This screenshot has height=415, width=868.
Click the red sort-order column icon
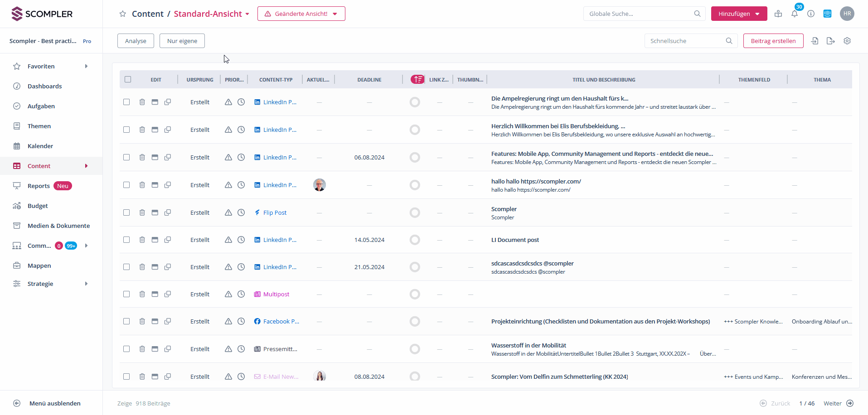(417, 79)
